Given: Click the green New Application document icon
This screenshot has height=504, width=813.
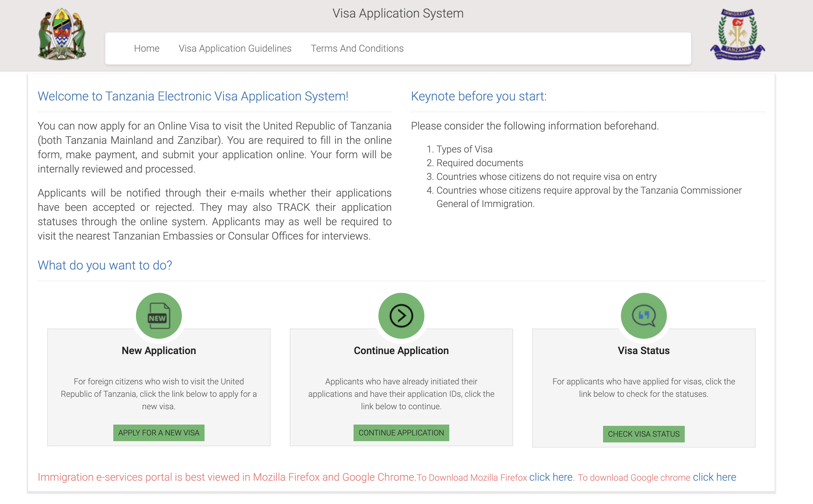Looking at the screenshot, I should (x=159, y=316).
